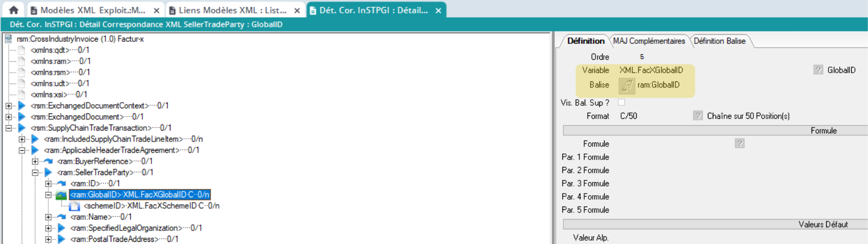Toggle the Vis. Bal. Sup checkbox
This screenshot has width=868, height=244.
click(x=622, y=102)
